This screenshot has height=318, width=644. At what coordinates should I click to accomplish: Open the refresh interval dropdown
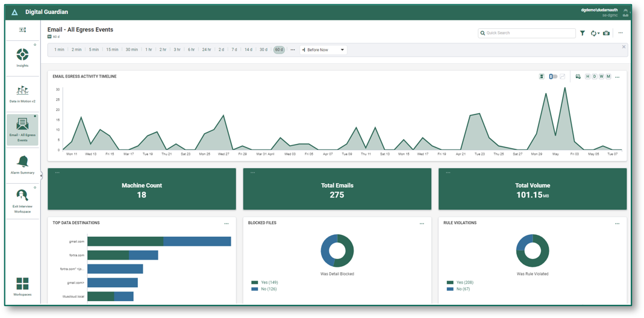click(x=595, y=33)
